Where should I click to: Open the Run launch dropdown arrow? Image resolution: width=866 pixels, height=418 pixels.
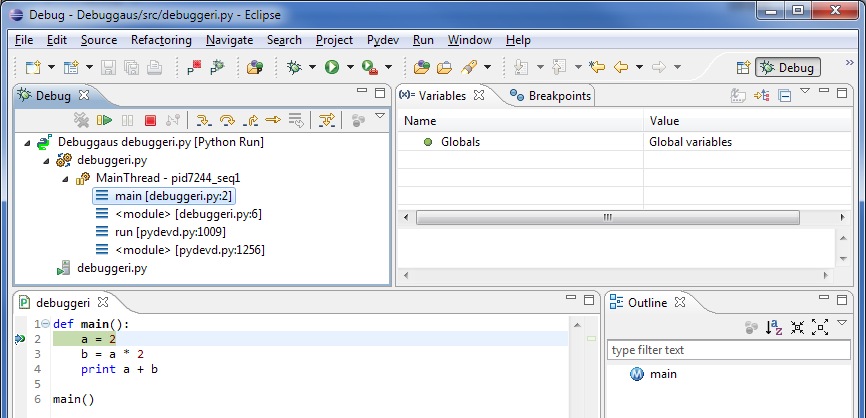point(350,67)
